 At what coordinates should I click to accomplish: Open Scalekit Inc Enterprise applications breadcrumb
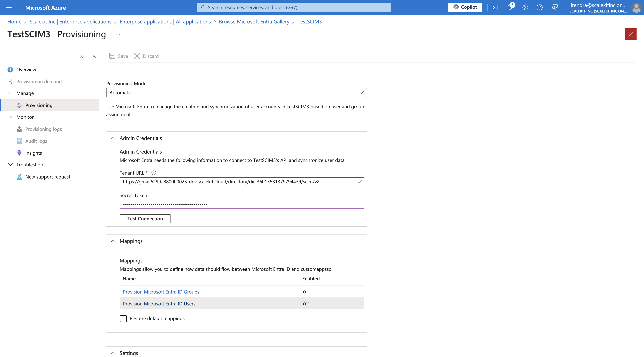tap(70, 21)
